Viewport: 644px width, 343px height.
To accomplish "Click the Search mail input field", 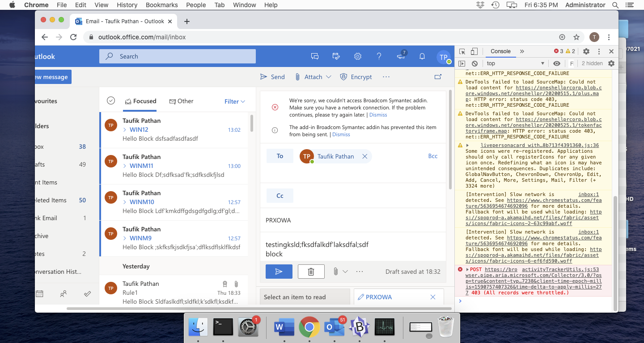I will (x=177, y=56).
